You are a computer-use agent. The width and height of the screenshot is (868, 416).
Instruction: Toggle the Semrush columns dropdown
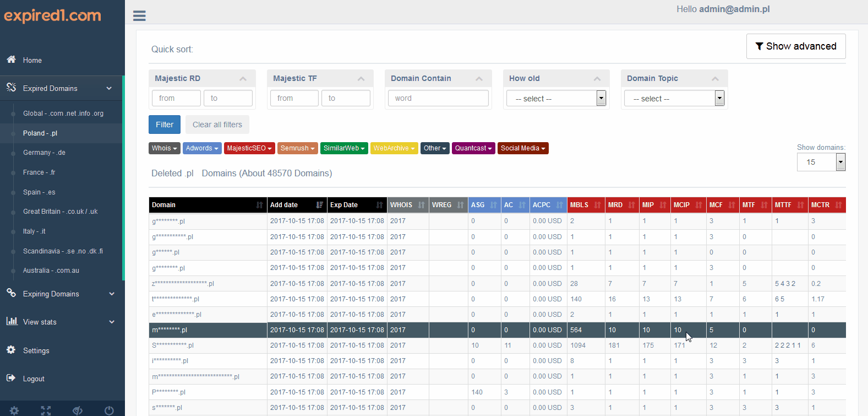[x=298, y=148]
